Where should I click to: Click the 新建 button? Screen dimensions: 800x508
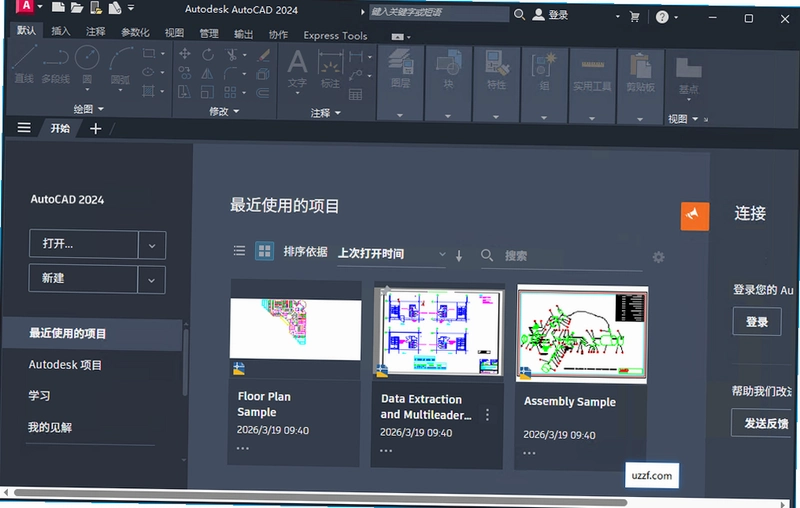pos(83,278)
